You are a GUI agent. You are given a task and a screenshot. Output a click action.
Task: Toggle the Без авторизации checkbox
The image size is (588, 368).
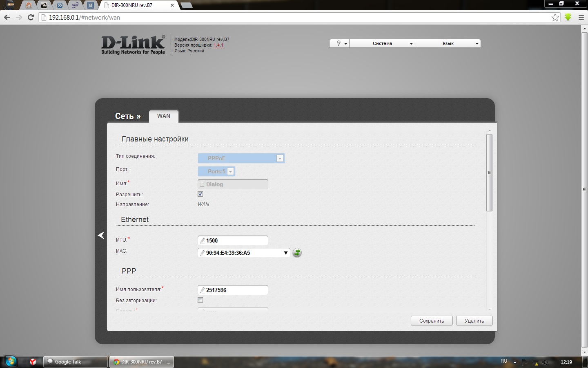point(200,300)
